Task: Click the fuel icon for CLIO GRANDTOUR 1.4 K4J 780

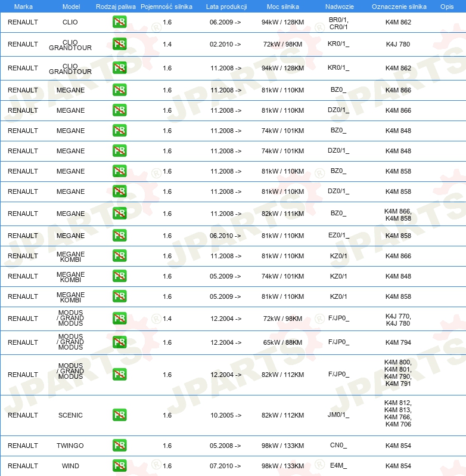Action: click(119, 44)
